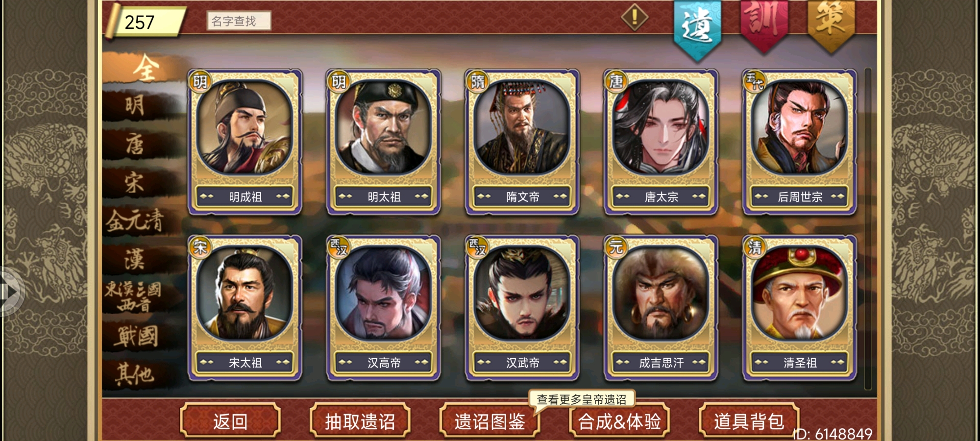Select the 唐太宗 emperor portrait card
Screen dimensions: 980x441
661,142
